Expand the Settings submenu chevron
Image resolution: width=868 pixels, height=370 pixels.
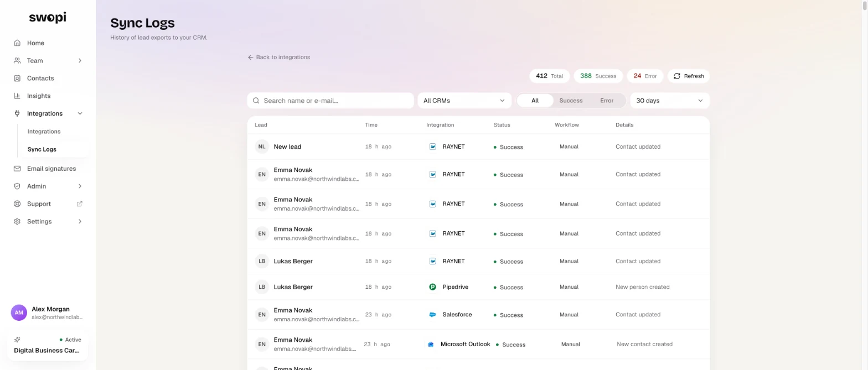80,222
